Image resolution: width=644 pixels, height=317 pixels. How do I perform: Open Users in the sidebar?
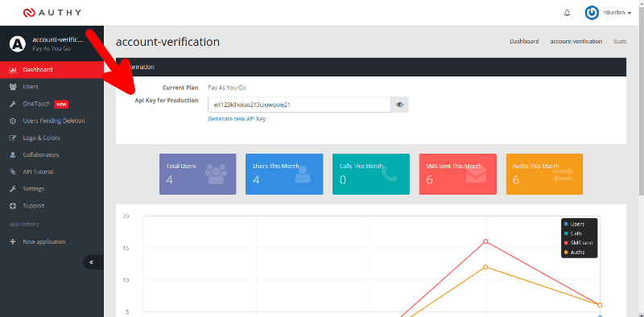[52, 87]
